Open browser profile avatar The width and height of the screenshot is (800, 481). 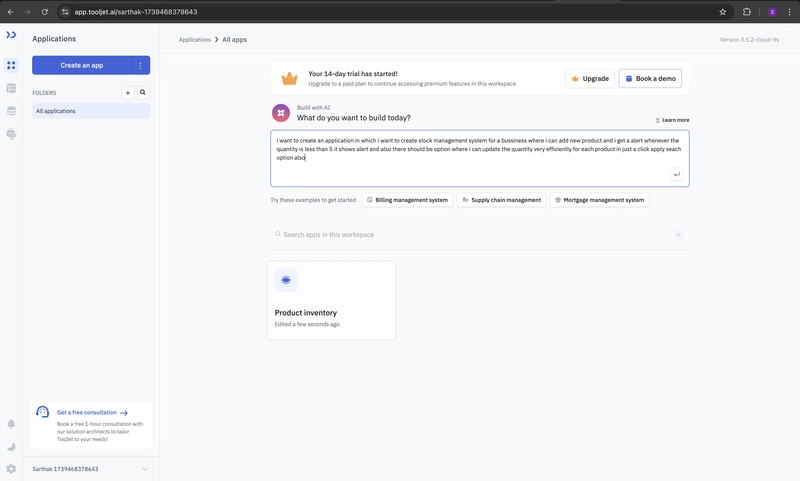[772, 12]
